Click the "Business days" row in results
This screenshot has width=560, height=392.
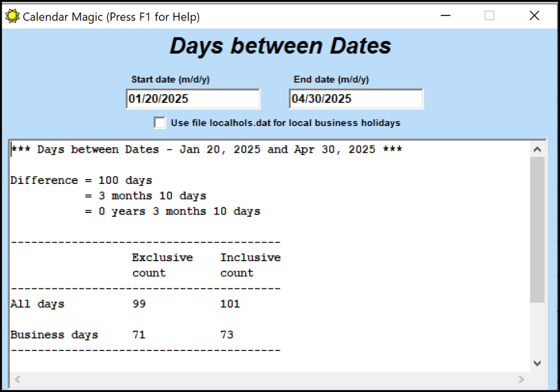(54, 335)
